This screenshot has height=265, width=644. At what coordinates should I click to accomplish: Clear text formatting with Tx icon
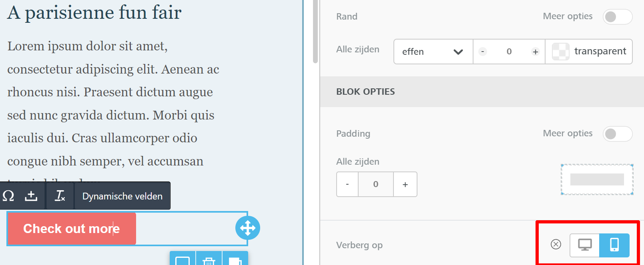(x=60, y=196)
